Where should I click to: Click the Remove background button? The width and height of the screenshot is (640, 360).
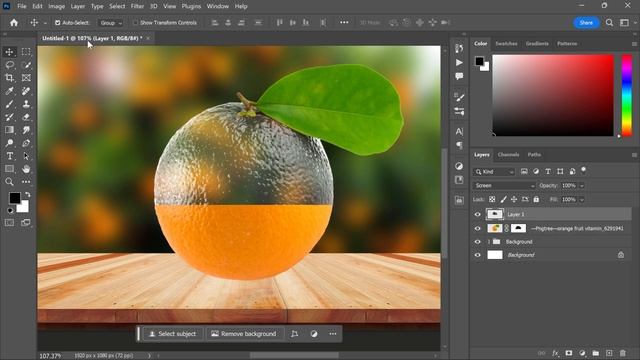(243, 334)
